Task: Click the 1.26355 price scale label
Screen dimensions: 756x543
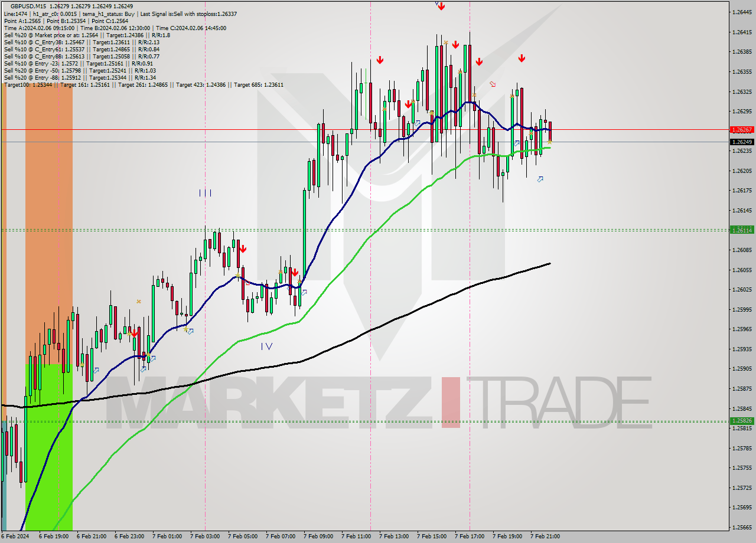Action: pyautogui.click(x=742, y=71)
